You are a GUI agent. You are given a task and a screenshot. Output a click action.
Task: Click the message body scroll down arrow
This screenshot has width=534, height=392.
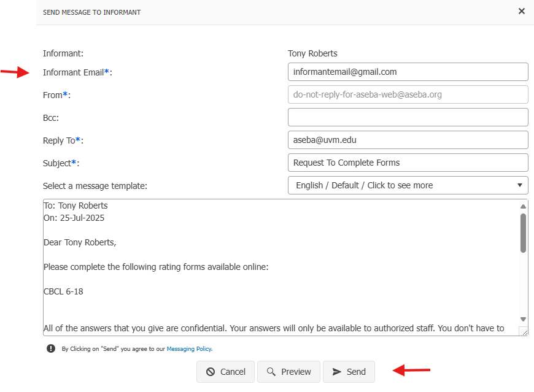[523, 319]
